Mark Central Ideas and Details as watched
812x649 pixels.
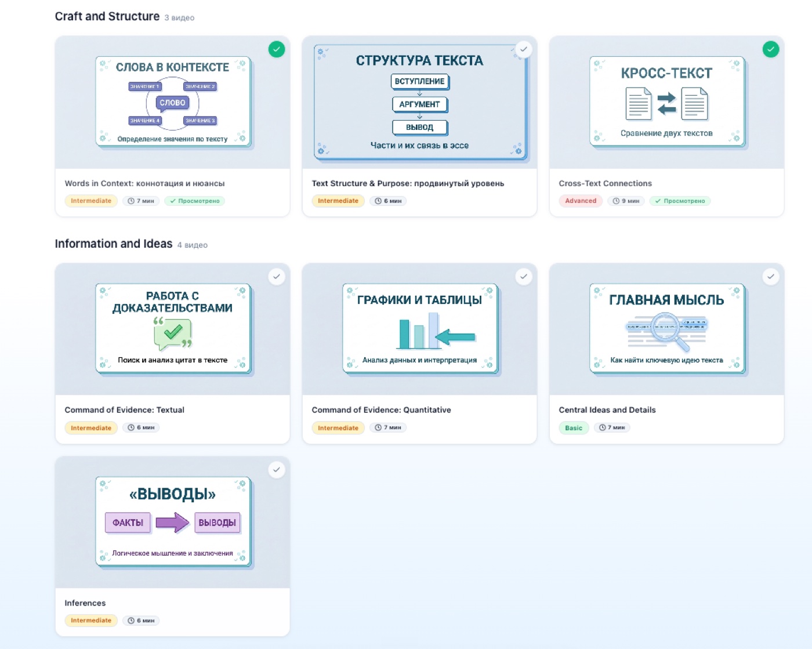(771, 277)
